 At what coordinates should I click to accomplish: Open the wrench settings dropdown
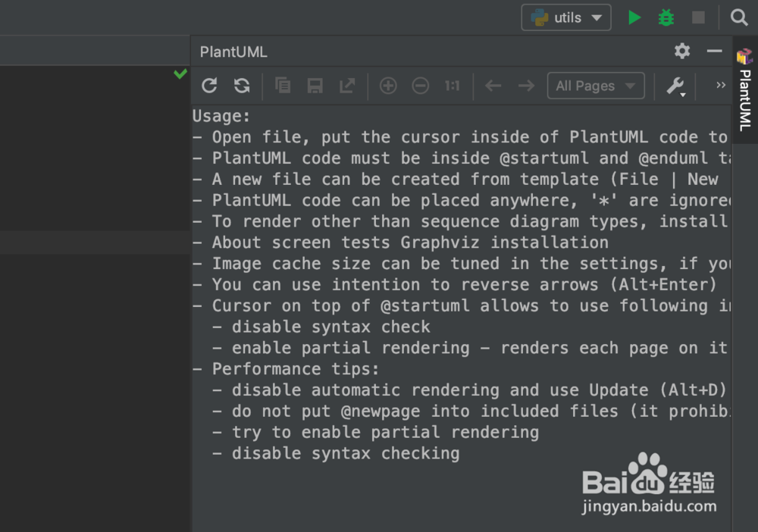tap(675, 86)
